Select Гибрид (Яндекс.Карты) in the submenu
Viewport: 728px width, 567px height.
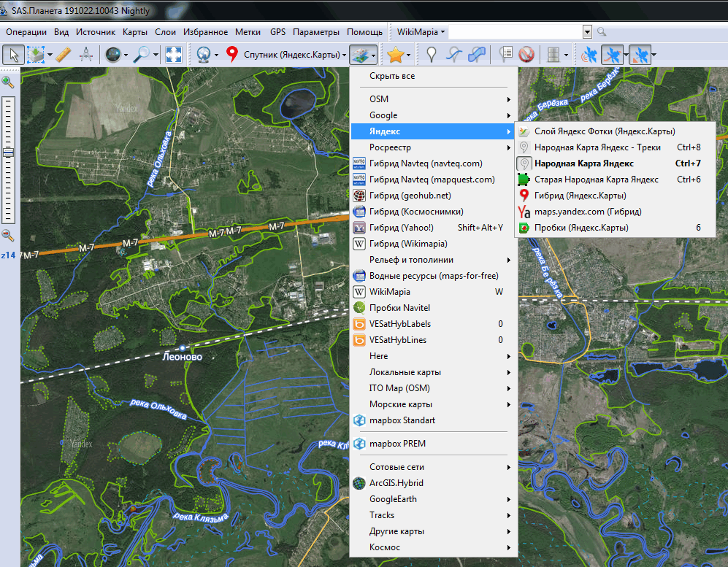[580, 196]
